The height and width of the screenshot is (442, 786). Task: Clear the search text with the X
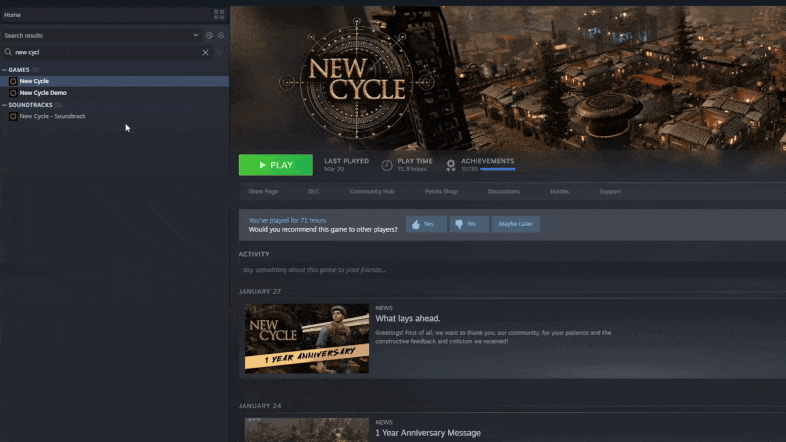pos(206,52)
